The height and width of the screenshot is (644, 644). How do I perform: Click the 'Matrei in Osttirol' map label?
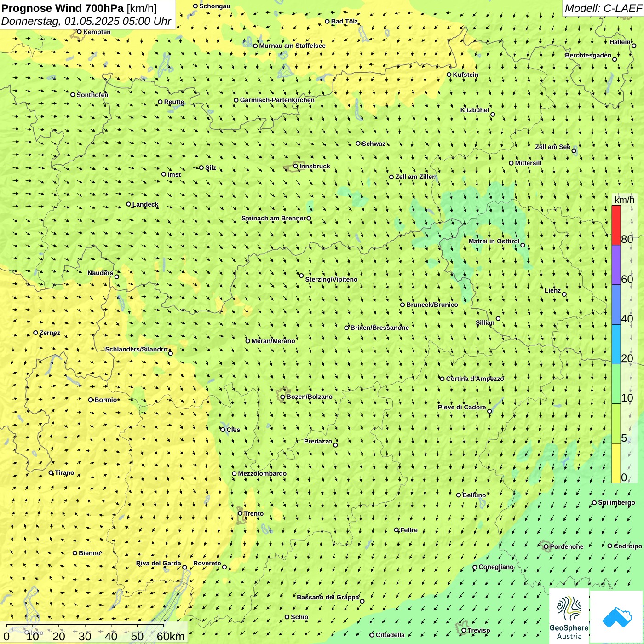494,241
